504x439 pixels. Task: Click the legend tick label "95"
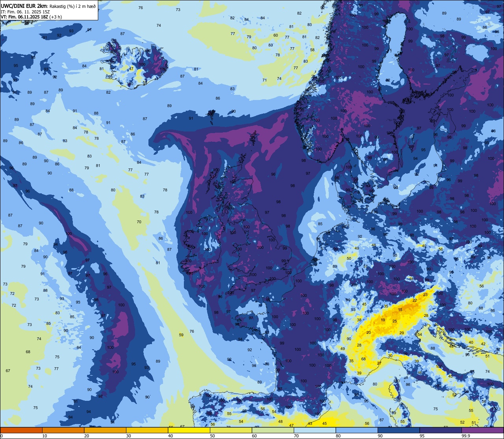(x=422, y=436)
